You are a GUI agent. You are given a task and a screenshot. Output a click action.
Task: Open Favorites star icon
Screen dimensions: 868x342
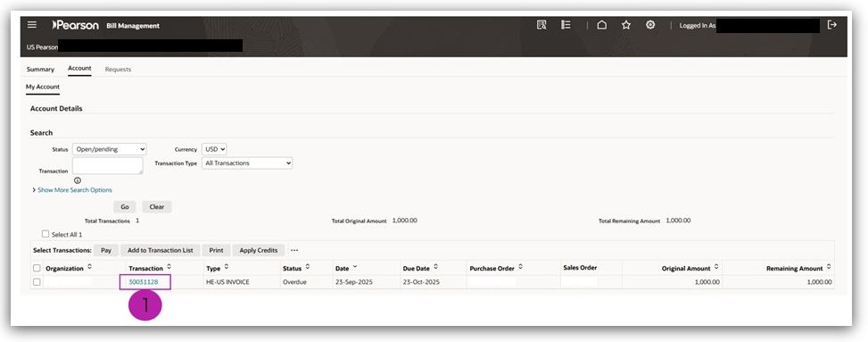click(626, 25)
